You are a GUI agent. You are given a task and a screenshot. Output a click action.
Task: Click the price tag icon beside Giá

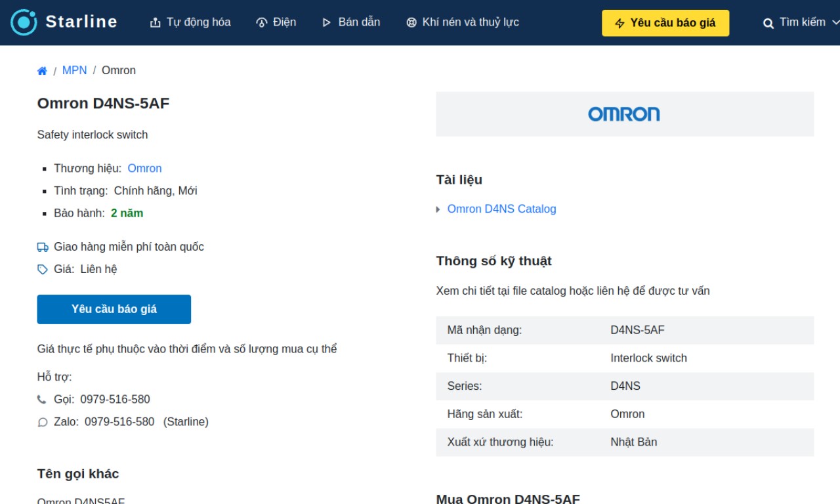[43, 270]
